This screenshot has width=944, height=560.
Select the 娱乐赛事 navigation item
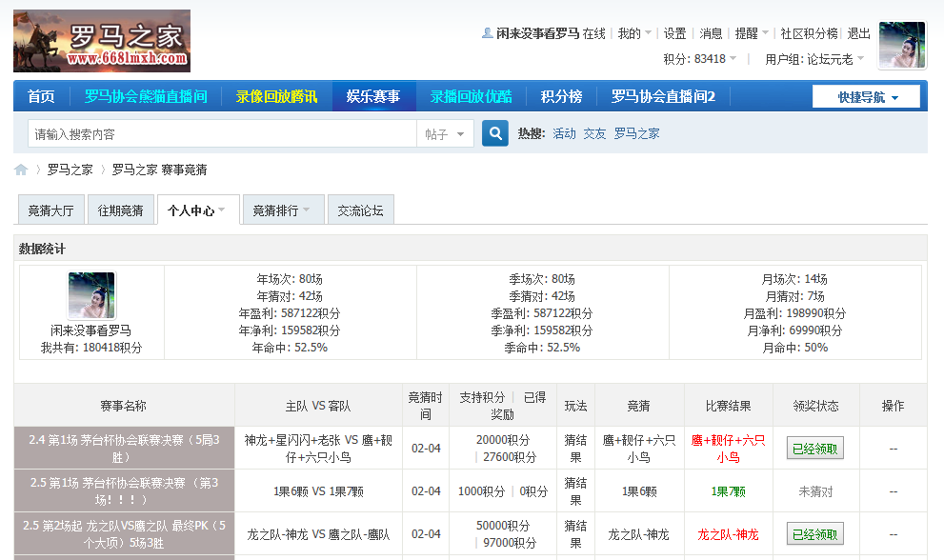tap(373, 96)
